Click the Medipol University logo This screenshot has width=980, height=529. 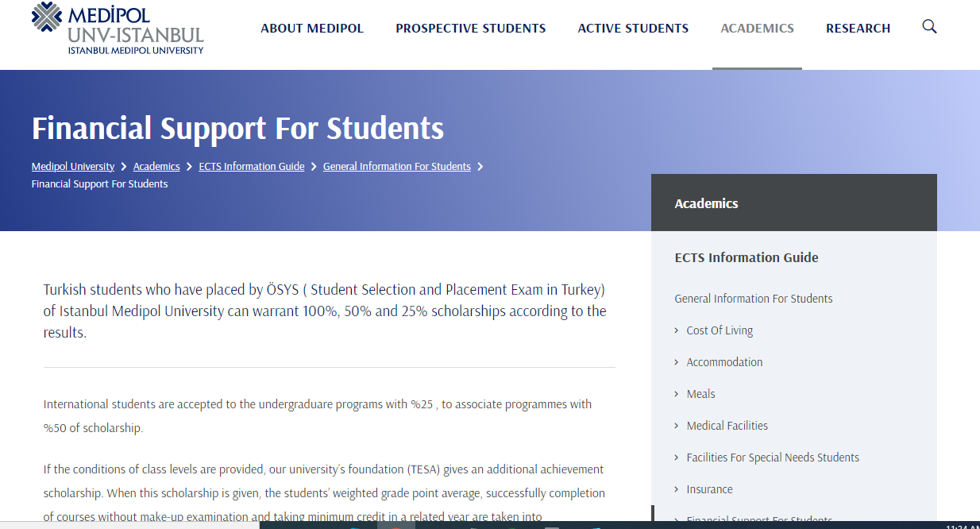click(118, 28)
